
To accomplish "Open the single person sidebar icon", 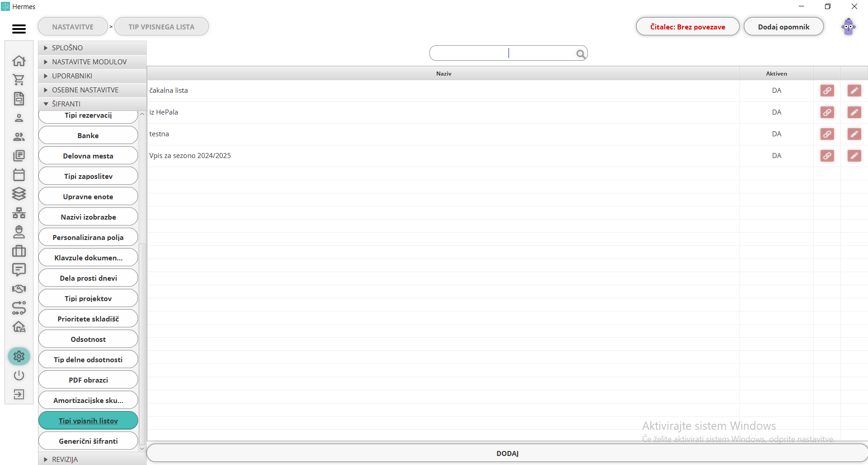I will coord(19,118).
